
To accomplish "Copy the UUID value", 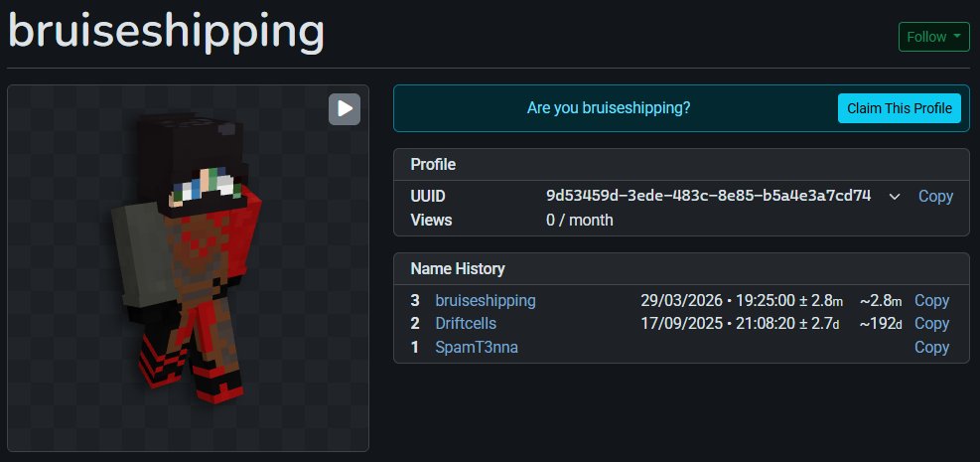I will click(935, 197).
